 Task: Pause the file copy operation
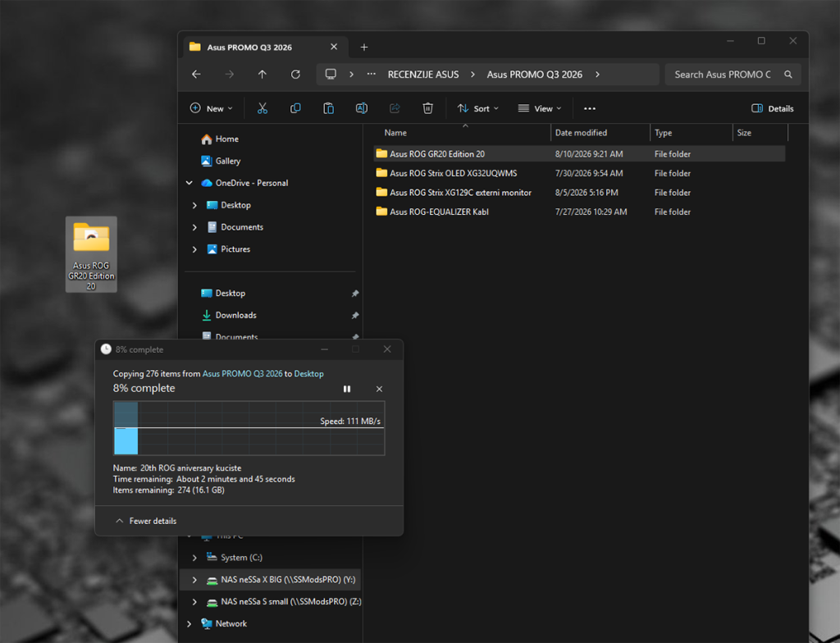(347, 389)
